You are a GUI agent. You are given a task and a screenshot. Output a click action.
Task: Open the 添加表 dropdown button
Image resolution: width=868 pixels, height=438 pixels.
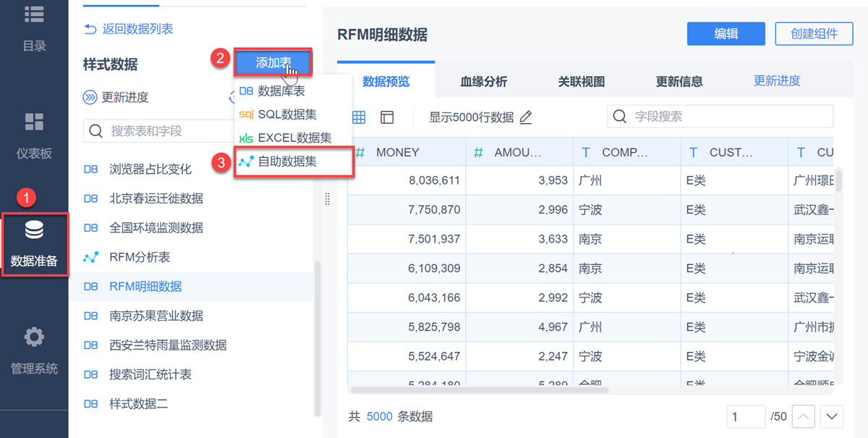(x=273, y=63)
